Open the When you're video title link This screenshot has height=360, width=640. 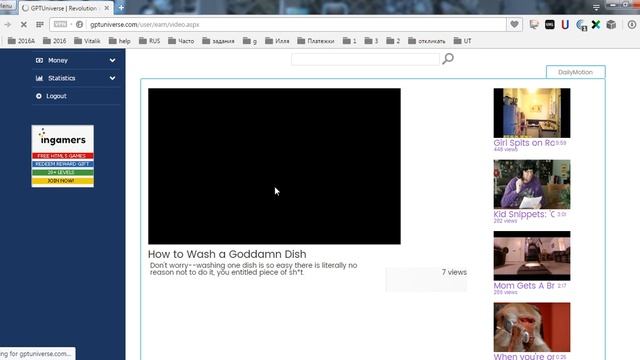tap(524, 356)
